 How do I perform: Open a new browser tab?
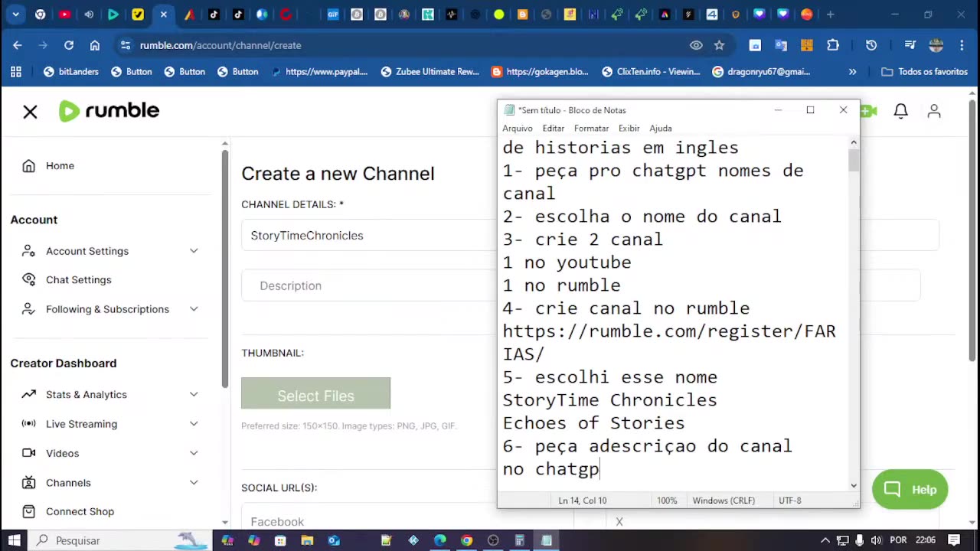coord(831,14)
